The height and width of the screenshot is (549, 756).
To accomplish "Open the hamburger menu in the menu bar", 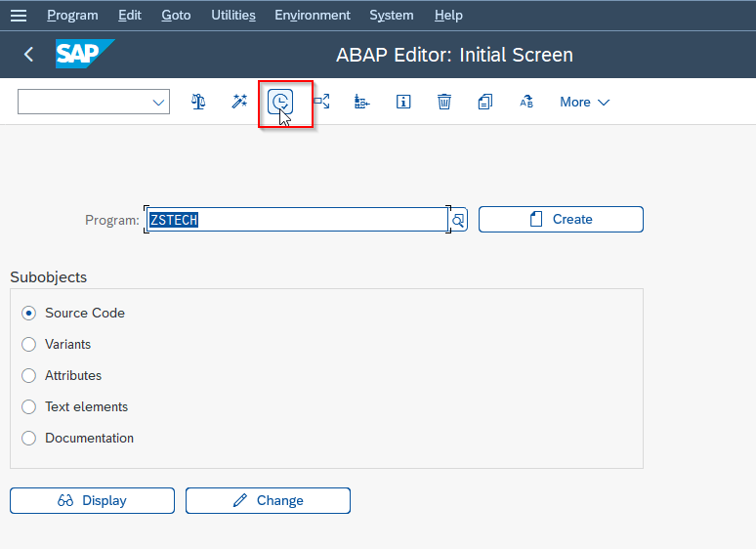I will coord(19,16).
